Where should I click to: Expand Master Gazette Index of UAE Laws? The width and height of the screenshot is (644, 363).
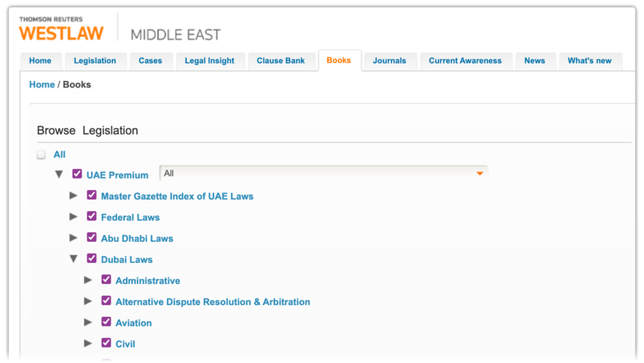[x=73, y=196]
